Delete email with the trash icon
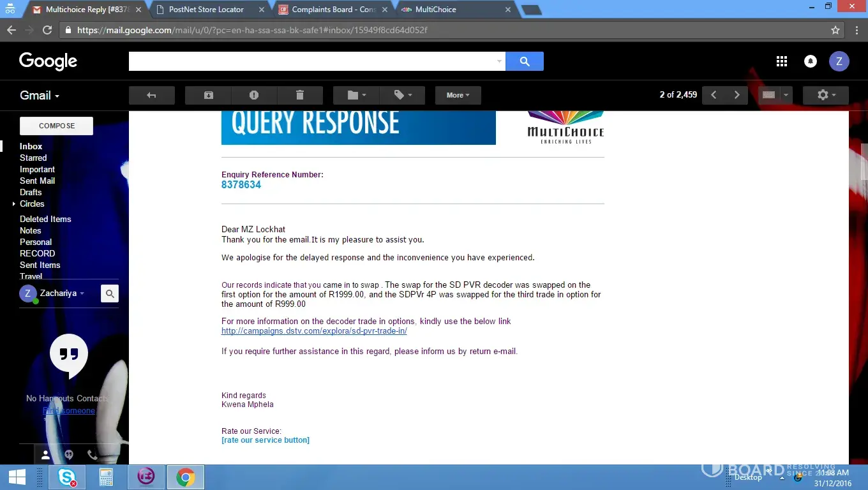Screen dimensions: 868x490 click(x=300, y=95)
